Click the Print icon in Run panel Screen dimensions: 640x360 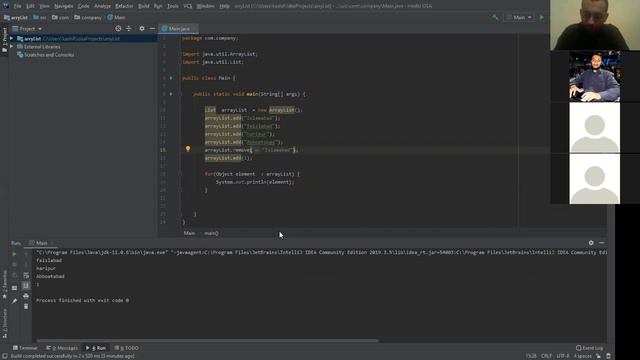click(26, 296)
